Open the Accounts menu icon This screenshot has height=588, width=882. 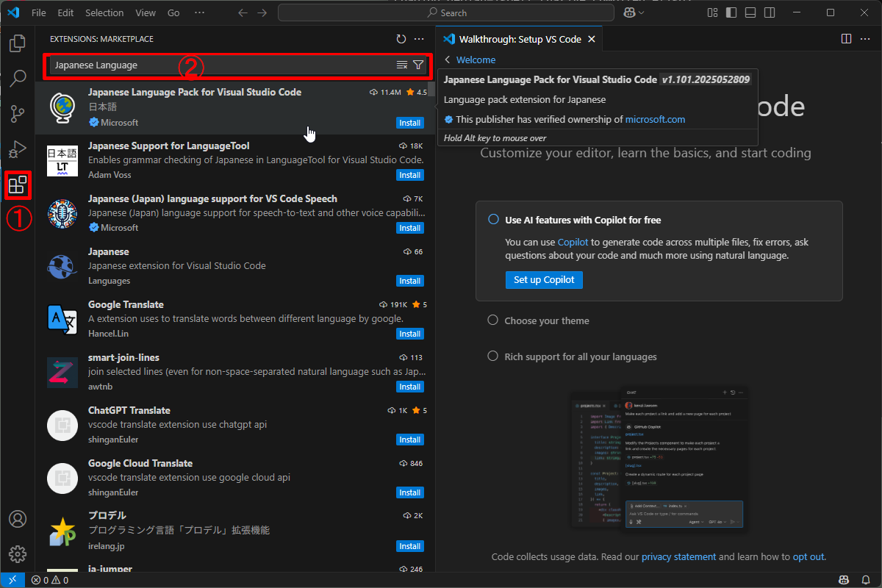[17, 519]
